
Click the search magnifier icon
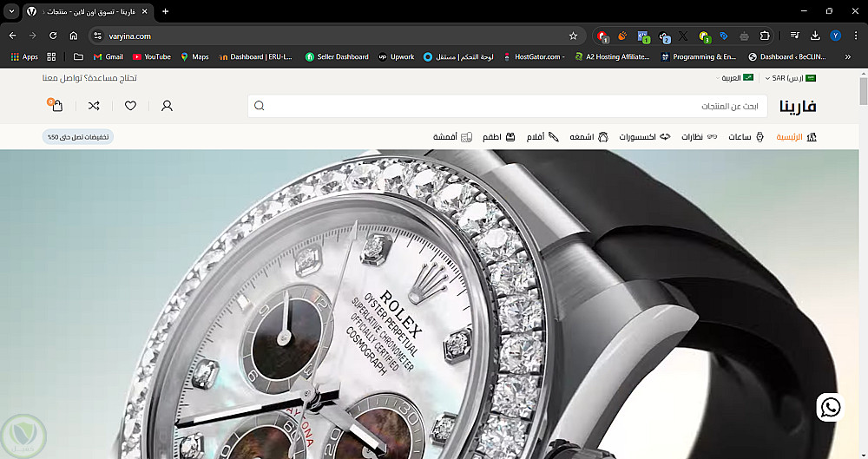click(x=259, y=106)
